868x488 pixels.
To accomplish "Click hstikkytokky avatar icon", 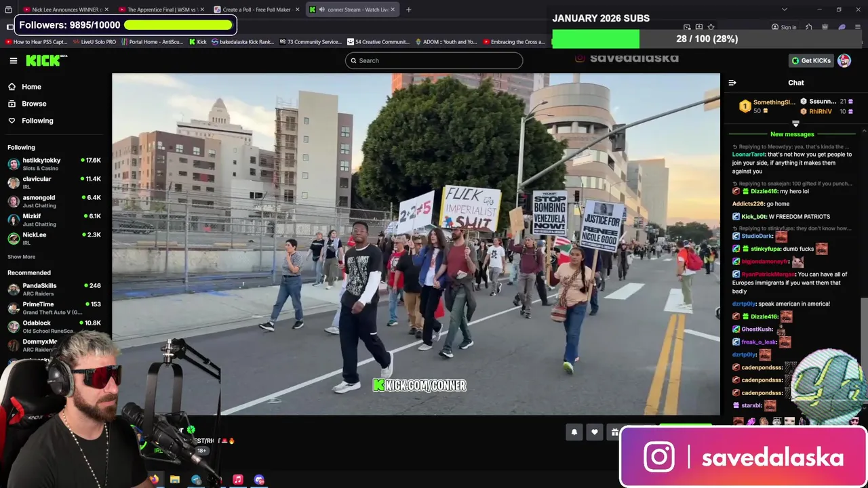I will pos(14,165).
